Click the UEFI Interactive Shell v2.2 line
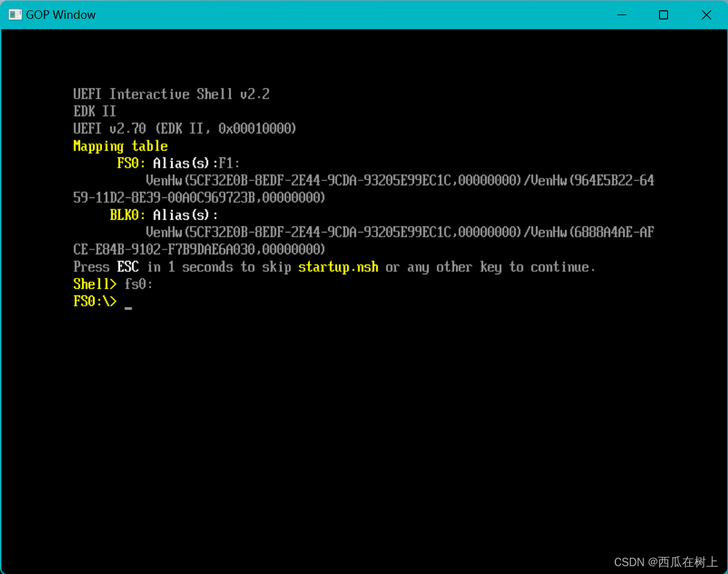The height and width of the screenshot is (574, 728). (171, 94)
